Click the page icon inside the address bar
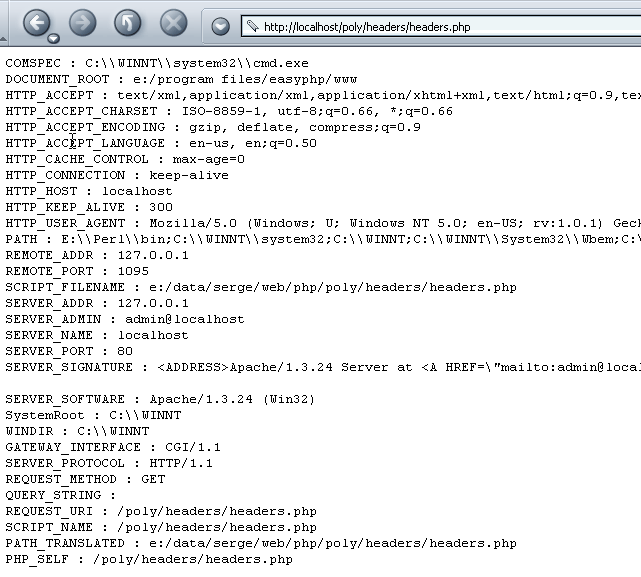 point(251,27)
